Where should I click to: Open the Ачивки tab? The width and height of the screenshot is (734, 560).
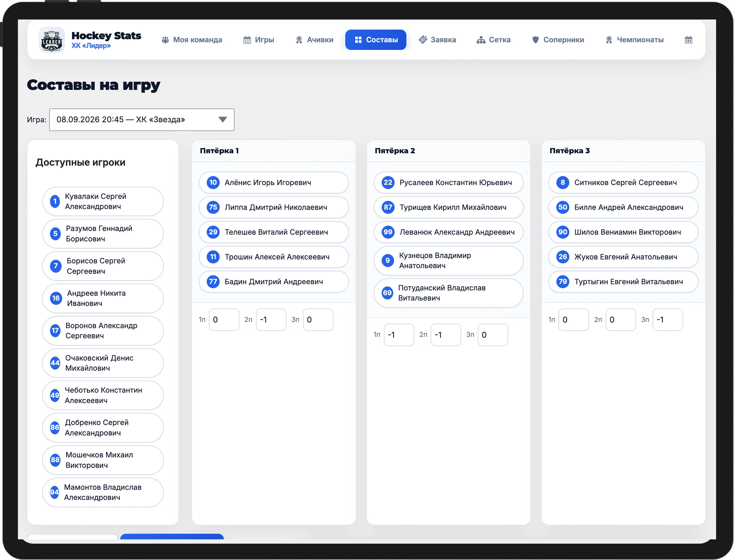(x=314, y=40)
